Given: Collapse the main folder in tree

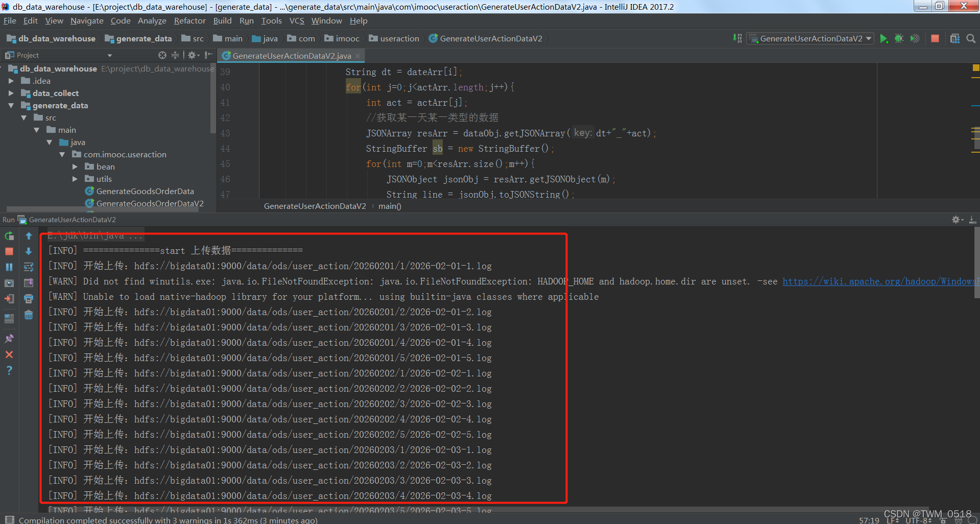Looking at the screenshot, I should tap(37, 130).
